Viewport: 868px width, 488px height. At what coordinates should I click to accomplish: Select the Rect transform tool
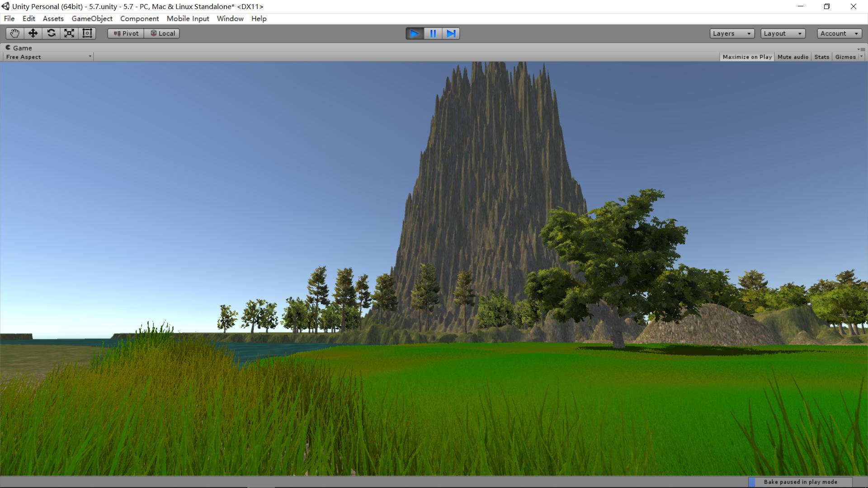[x=87, y=33]
